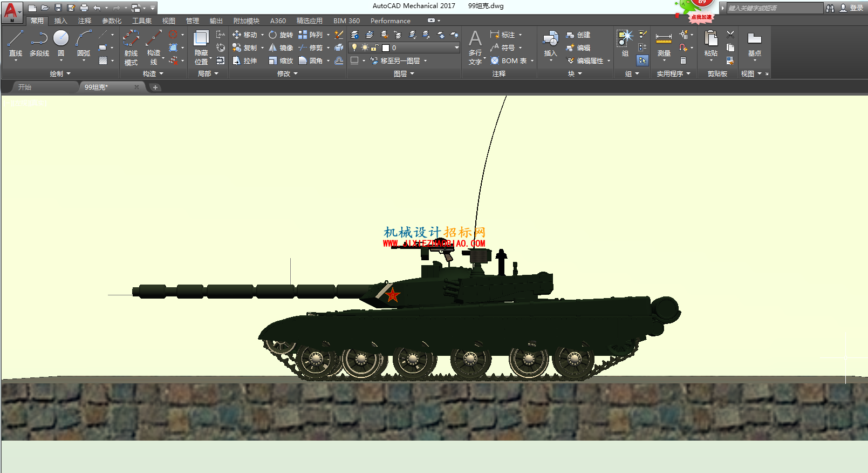
Task: Click the layer 0 white color swatch
Action: coord(386,48)
